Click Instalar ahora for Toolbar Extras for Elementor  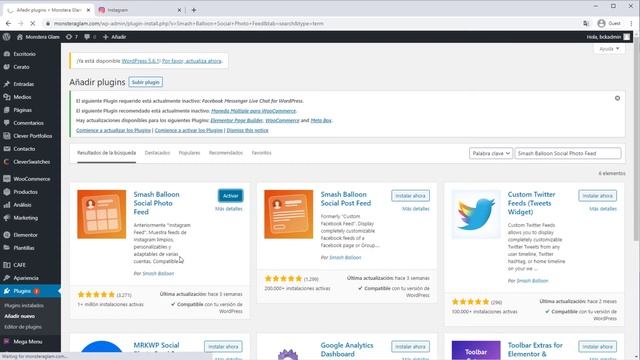(x=598, y=347)
